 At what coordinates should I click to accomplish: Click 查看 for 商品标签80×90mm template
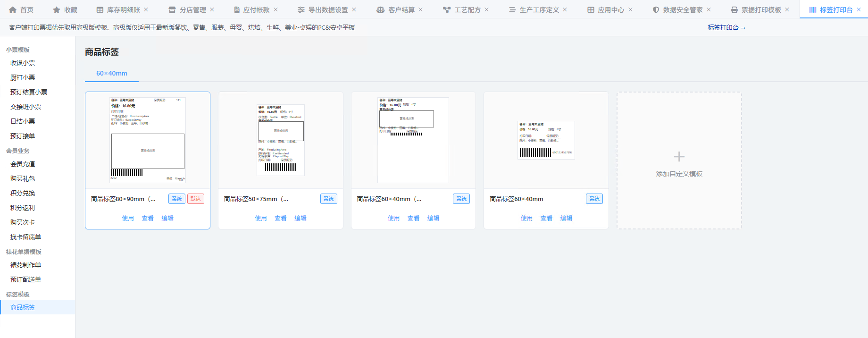pos(148,218)
